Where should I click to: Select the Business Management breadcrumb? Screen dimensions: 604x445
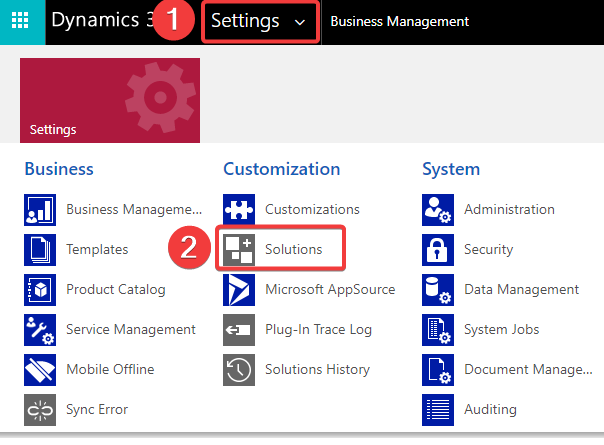[x=399, y=22]
